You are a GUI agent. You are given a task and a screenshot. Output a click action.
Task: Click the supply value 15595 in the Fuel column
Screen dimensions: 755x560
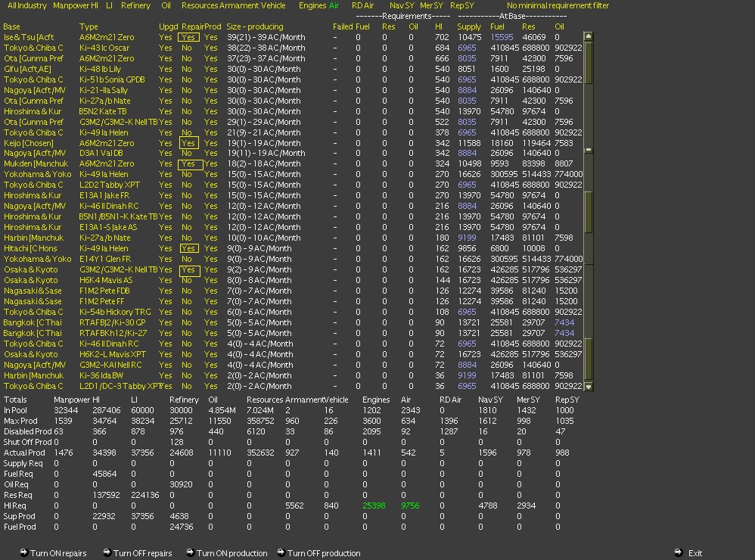click(502, 37)
